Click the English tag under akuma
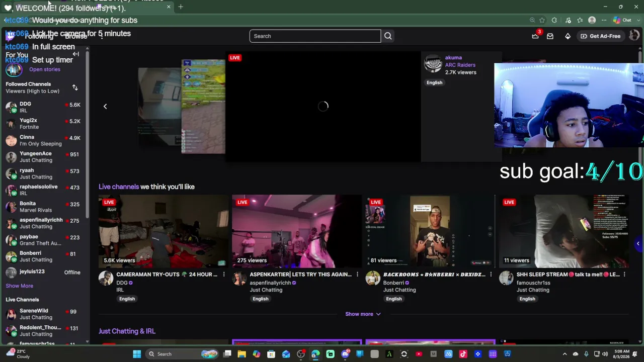Image resolution: width=644 pixels, height=362 pixels. point(434,82)
